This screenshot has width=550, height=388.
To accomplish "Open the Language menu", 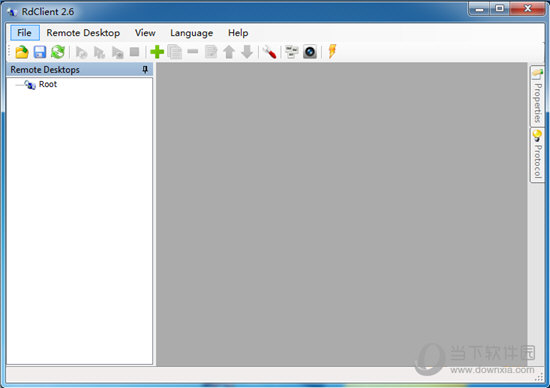I will [x=192, y=33].
